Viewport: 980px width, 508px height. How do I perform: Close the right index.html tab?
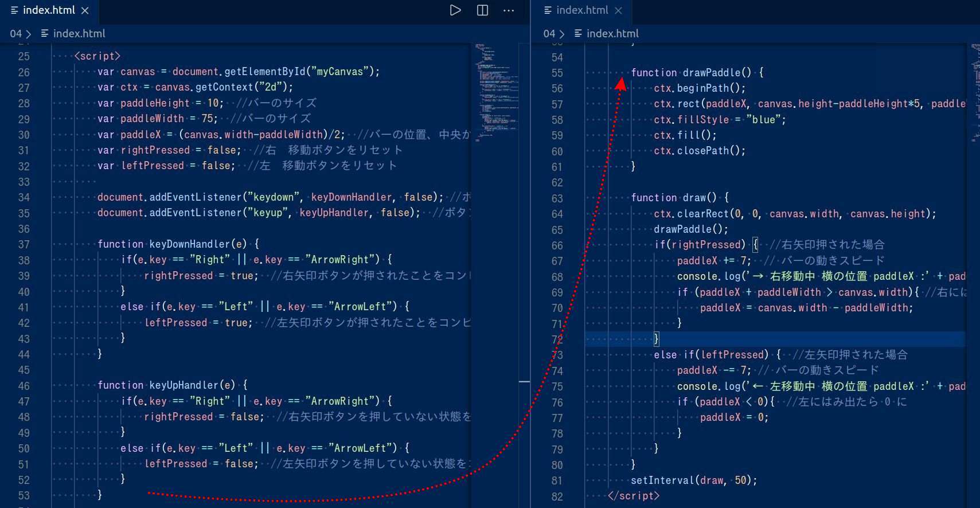click(x=618, y=10)
